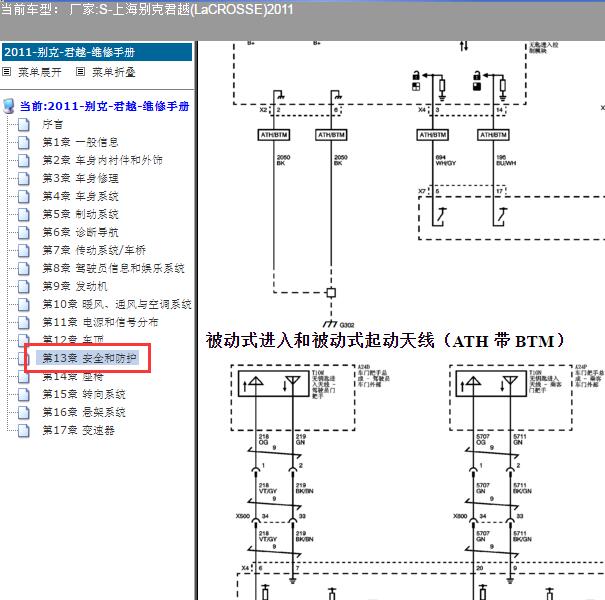Click the page icon next to 序言
This screenshot has height=600, width=605.
(24, 125)
